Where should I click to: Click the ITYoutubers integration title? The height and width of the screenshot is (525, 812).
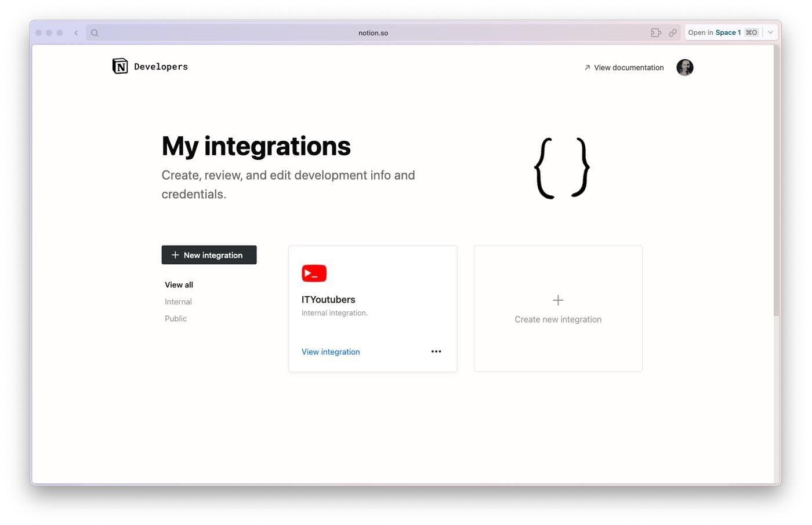(328, 300)
